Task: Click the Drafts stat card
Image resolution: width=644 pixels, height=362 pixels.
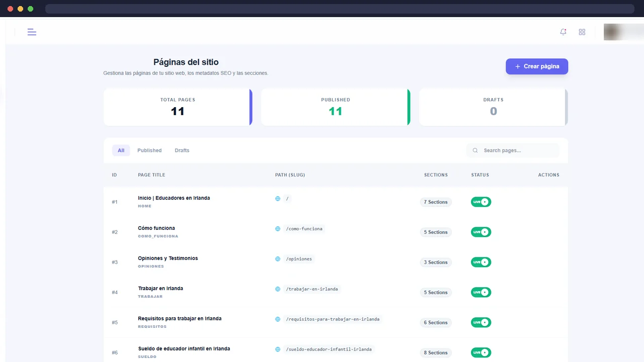Action: (494, 107)
